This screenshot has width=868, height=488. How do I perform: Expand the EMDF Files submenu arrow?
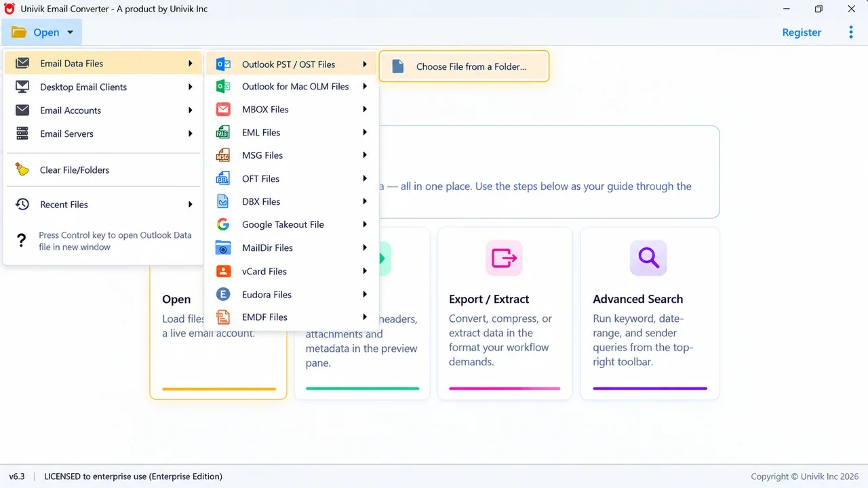click(x=365, y=317)
